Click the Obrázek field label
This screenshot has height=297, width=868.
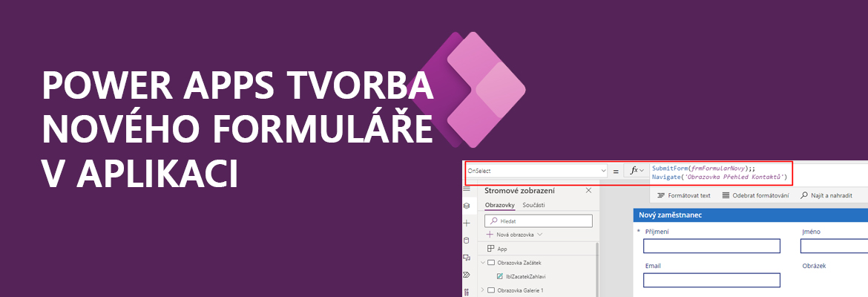tap(814, 266)
